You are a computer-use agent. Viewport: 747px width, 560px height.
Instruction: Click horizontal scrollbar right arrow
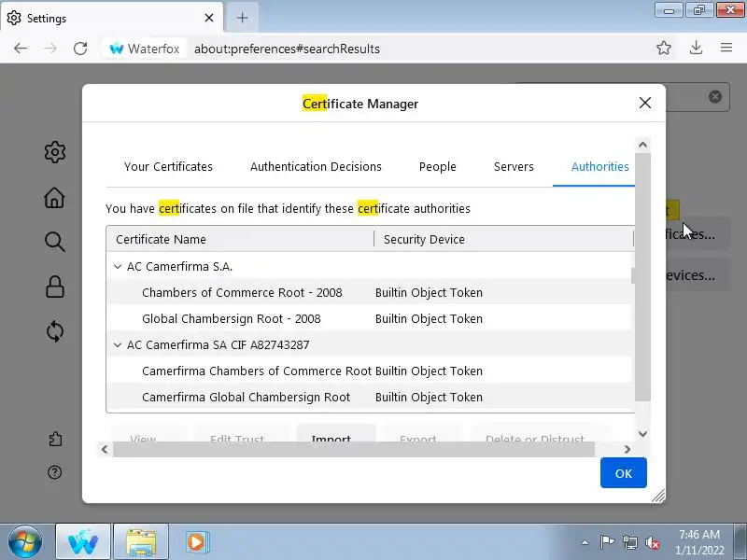627,449
